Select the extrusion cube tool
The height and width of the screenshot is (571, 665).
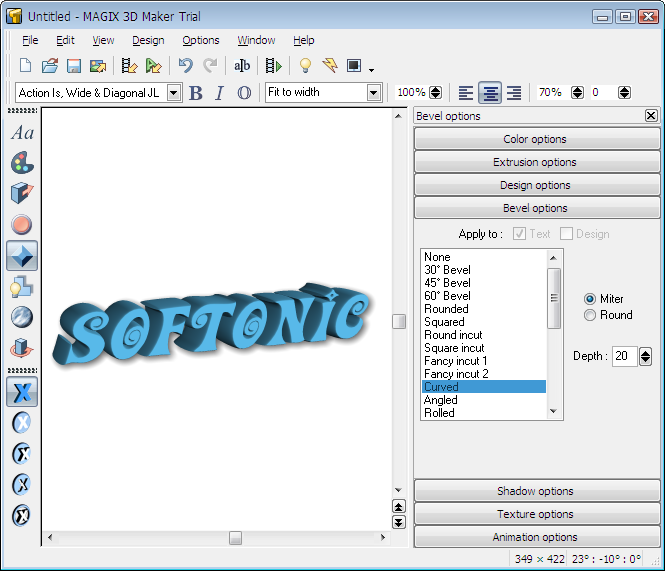(22, 193)
